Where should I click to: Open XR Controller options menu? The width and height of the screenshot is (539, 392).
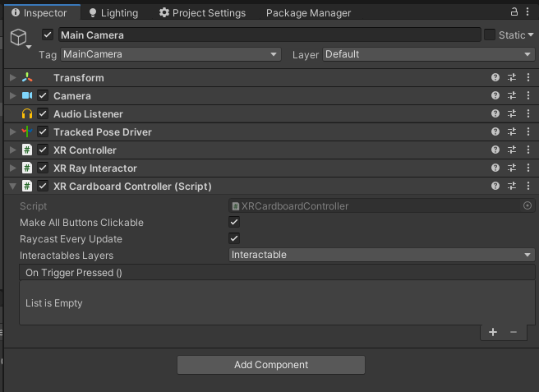(x=528, y=150)
